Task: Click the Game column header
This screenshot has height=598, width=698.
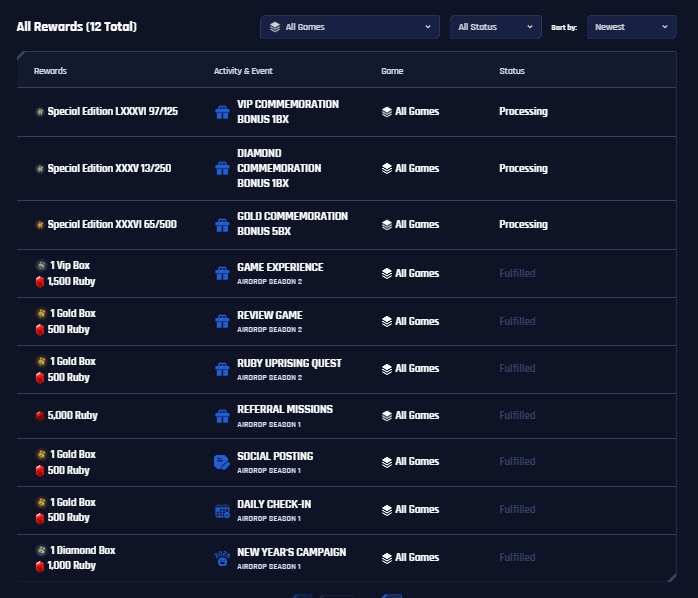Action: (392, 71)
